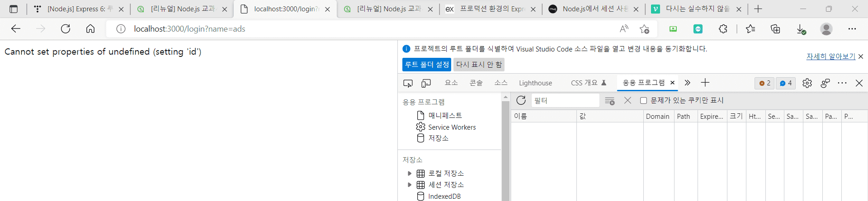
Task: Switch to the 요소 tab
Action: [451, 83]
